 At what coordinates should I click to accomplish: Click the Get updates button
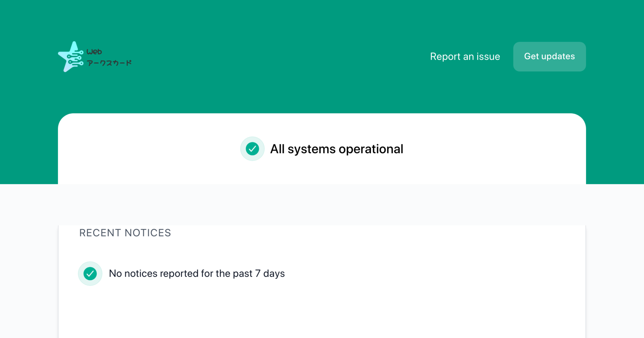tap(550, 57)
